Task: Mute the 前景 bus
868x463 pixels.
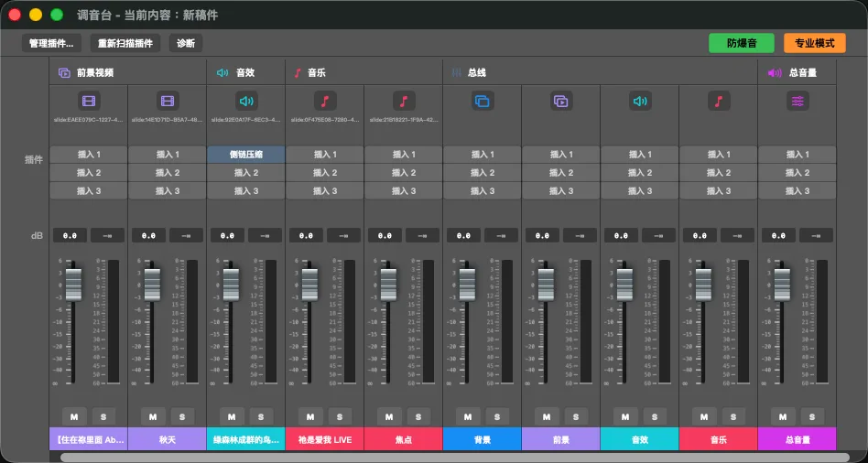Action: (x=547, y=416)
